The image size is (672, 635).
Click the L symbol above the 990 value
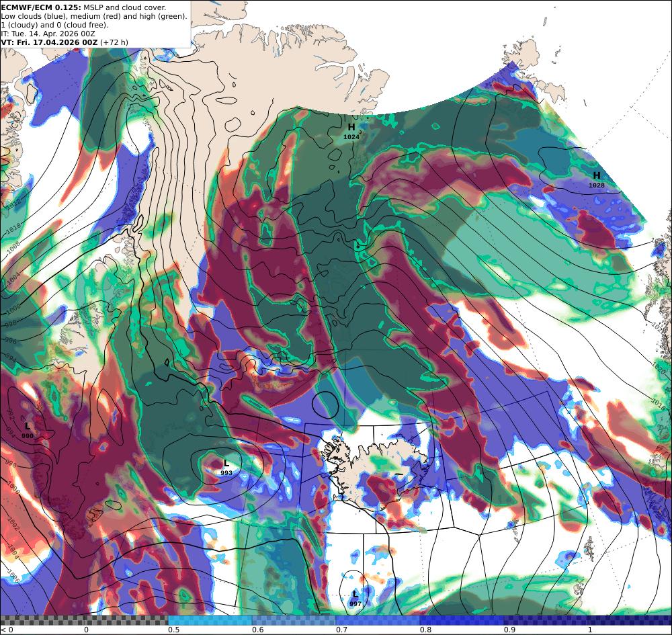point(28,426)
